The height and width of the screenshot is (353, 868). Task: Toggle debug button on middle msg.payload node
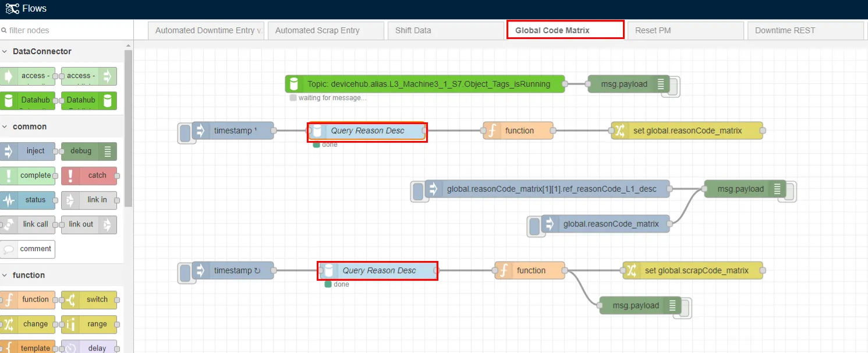point(791,190)
